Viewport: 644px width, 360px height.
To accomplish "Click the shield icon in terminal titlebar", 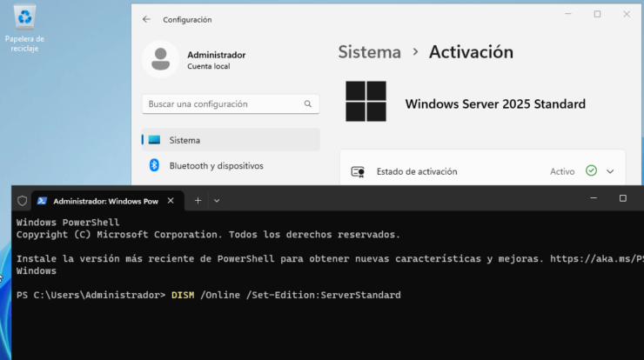I will pos(22,201).
